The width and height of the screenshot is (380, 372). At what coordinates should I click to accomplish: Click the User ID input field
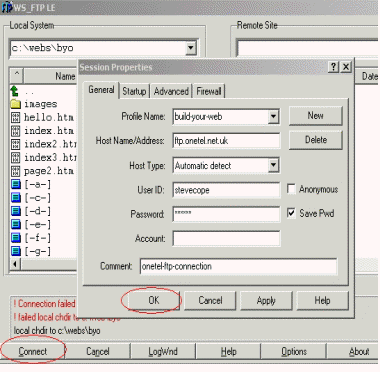[226, 190]
